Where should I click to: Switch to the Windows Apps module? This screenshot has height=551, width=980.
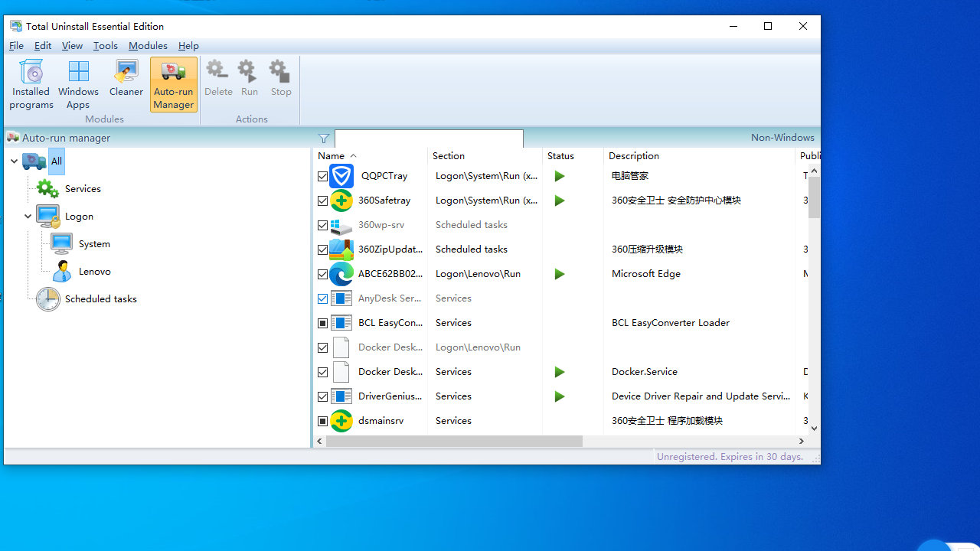coord(77,84)
